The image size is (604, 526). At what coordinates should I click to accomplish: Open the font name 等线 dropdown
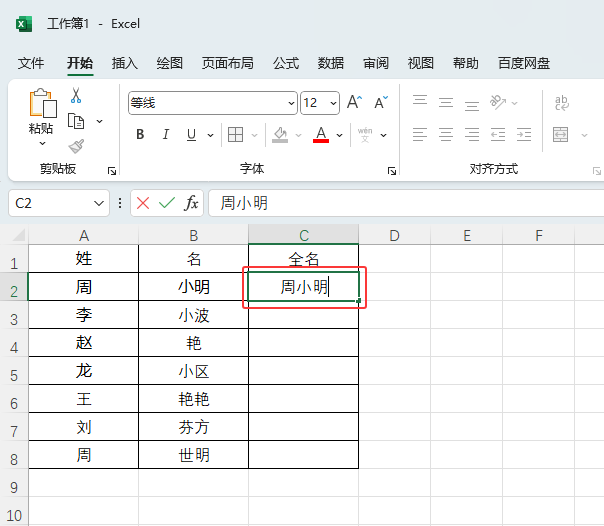tap(291, 103)
